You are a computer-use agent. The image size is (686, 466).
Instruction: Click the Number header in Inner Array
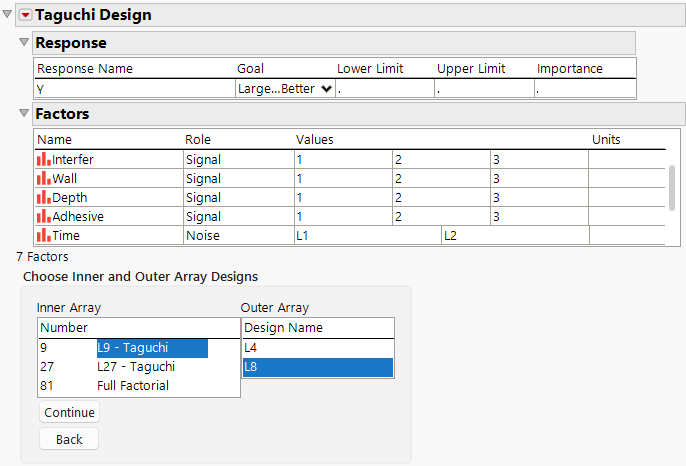(x=64, y=328)
